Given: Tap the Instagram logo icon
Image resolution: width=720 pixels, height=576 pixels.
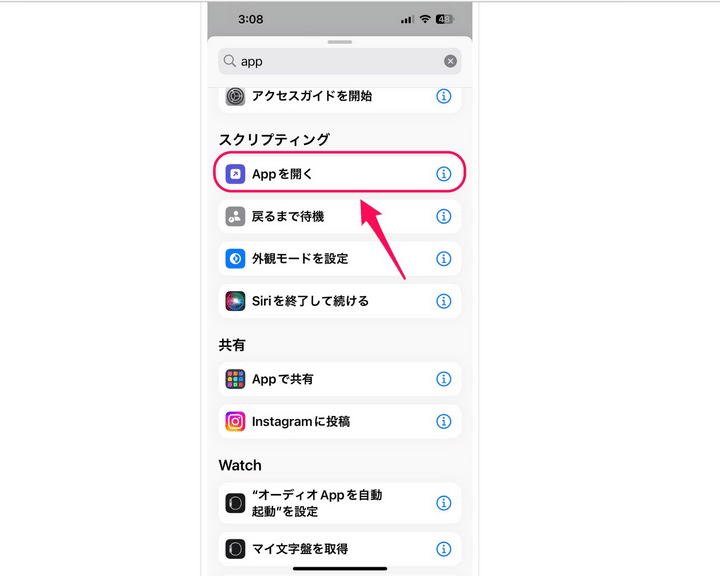Looking at the screenshot, I should pyautogui.click(x=235, y=421).
